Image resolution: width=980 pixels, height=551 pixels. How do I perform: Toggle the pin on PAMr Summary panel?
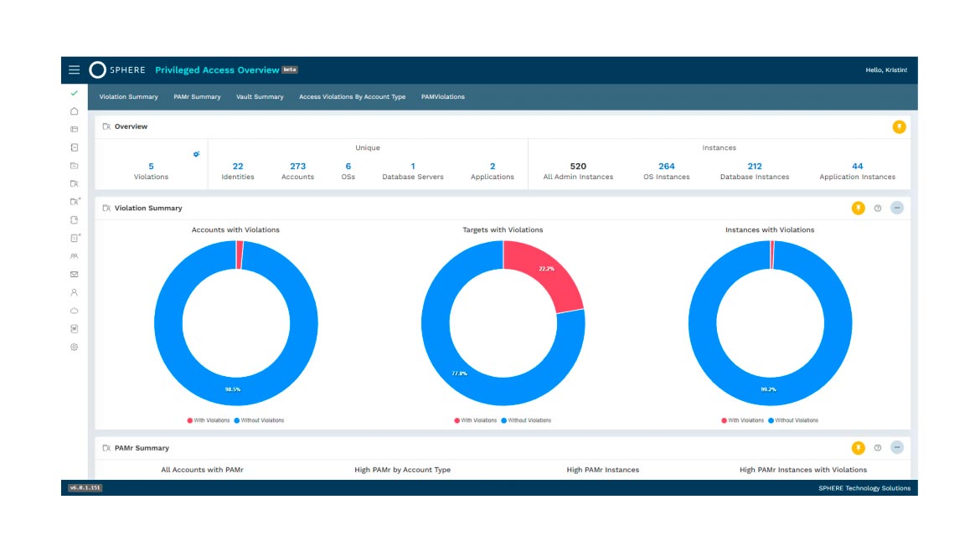point(858,448)
